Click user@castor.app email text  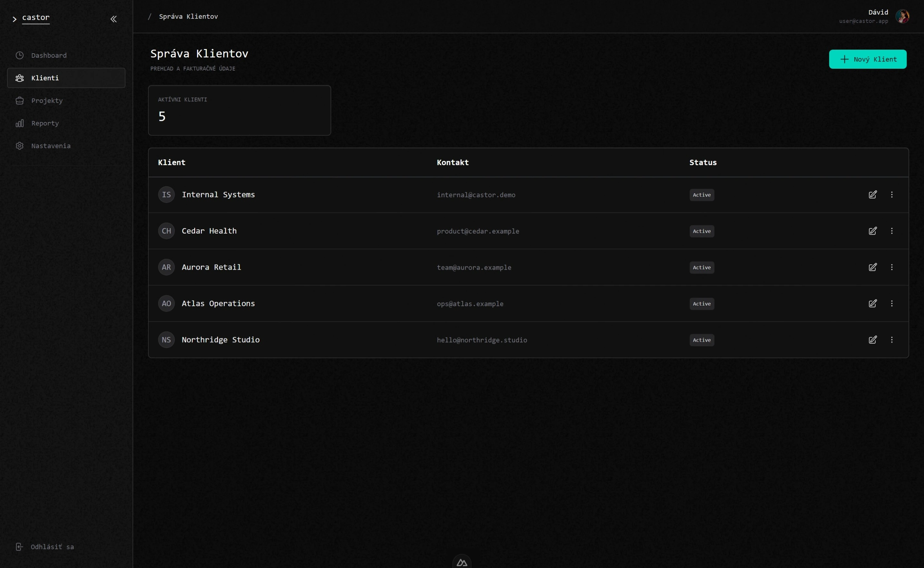[x=864, y=21]
